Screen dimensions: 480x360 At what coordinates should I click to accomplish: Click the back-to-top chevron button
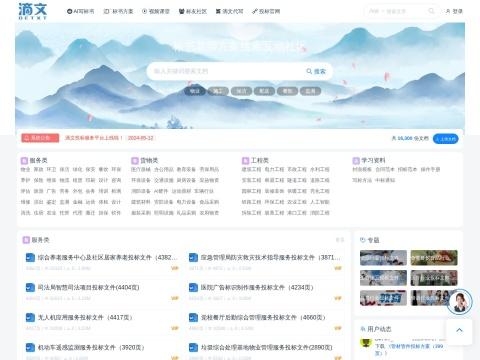pos(459,330)
